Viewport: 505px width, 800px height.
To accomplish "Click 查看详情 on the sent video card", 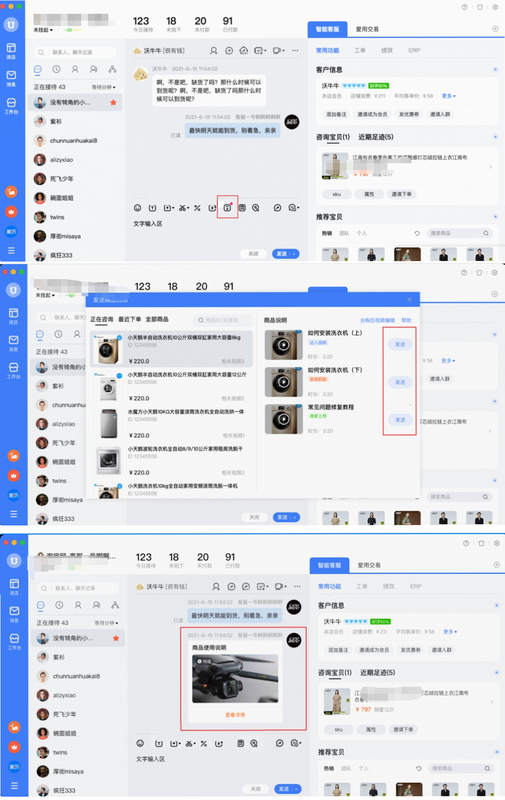I will (235, 715).
